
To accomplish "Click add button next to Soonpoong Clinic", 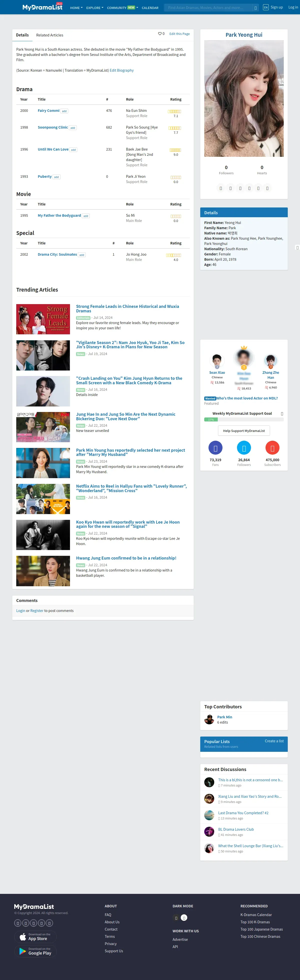I will 73,128.
